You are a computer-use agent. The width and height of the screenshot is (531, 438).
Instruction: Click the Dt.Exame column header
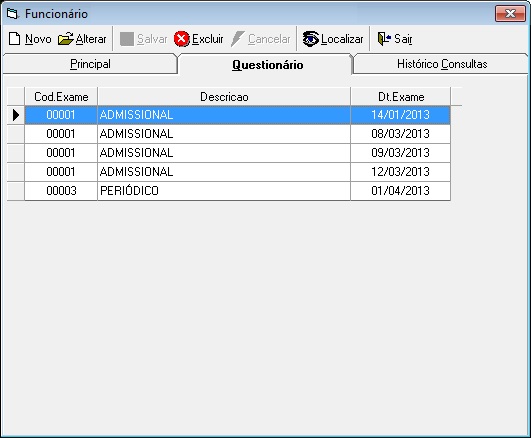(x=401, y=97)
